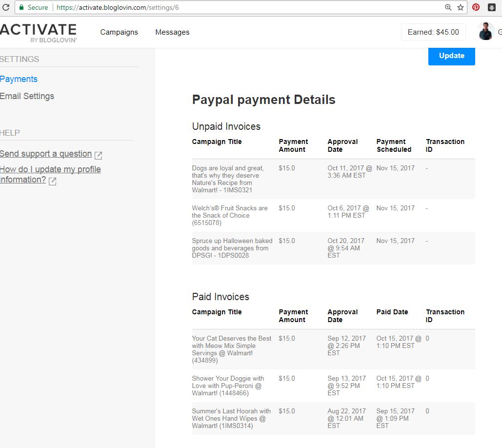Select approval date Oct 11, 2017 @ 3:36 AM

coord(350,172)
